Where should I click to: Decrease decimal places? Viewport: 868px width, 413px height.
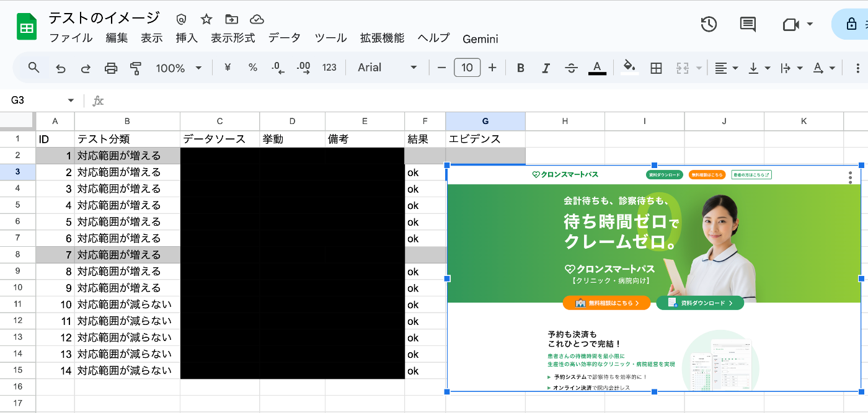tap(278, 68)
